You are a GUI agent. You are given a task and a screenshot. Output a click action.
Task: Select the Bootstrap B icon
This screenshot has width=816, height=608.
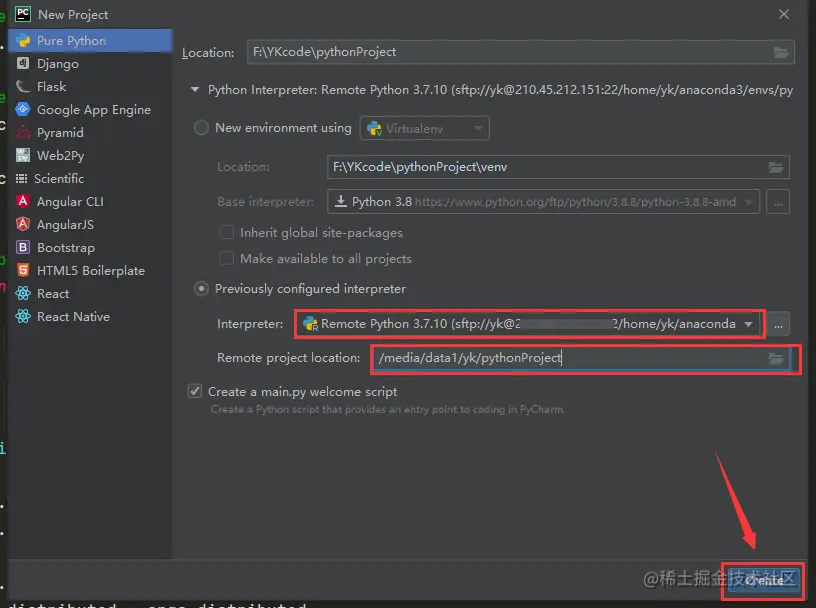[x=23, y=247]
